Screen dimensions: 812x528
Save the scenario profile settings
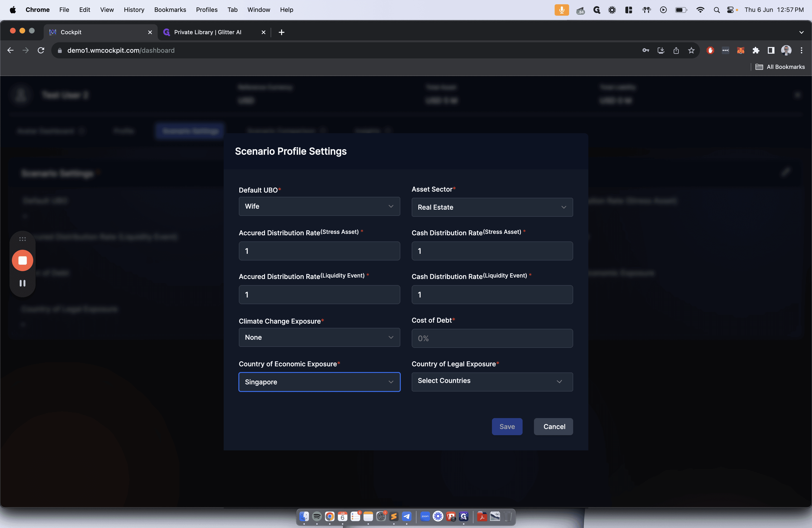click(x=507, y=427)
